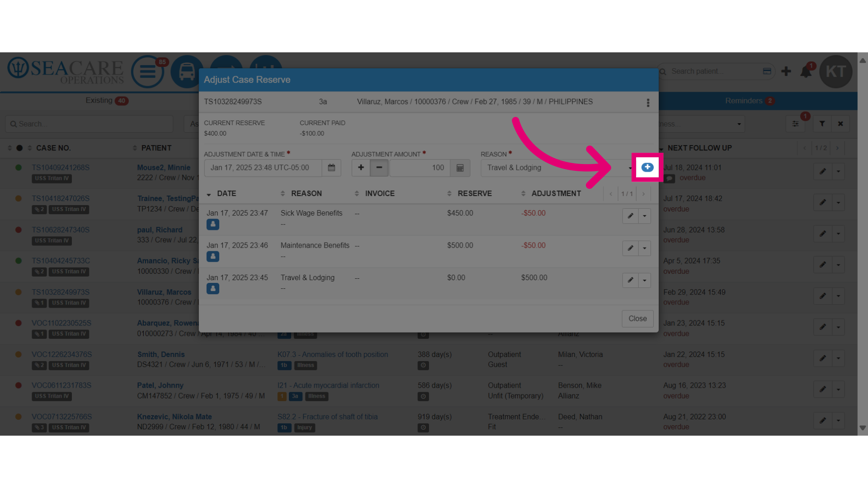Edit the case row with Jul 18, 2024 follow up
This screenshot has width=868, height=488.
(823, 171)
